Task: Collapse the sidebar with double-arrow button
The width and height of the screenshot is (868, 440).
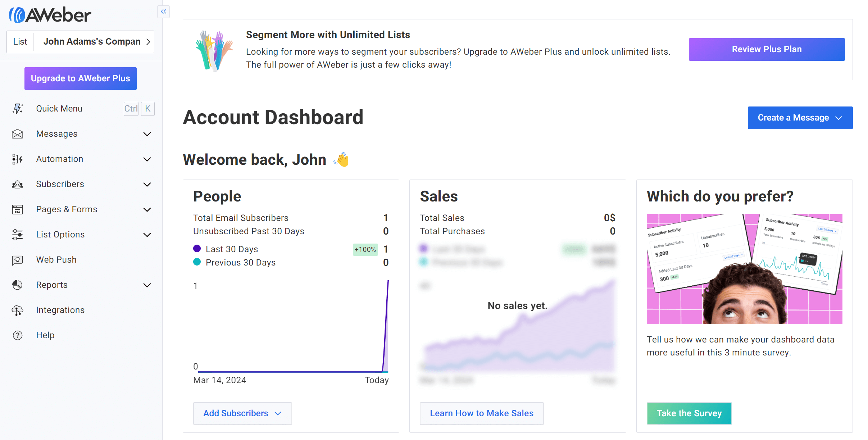Action: pos(163,12)
